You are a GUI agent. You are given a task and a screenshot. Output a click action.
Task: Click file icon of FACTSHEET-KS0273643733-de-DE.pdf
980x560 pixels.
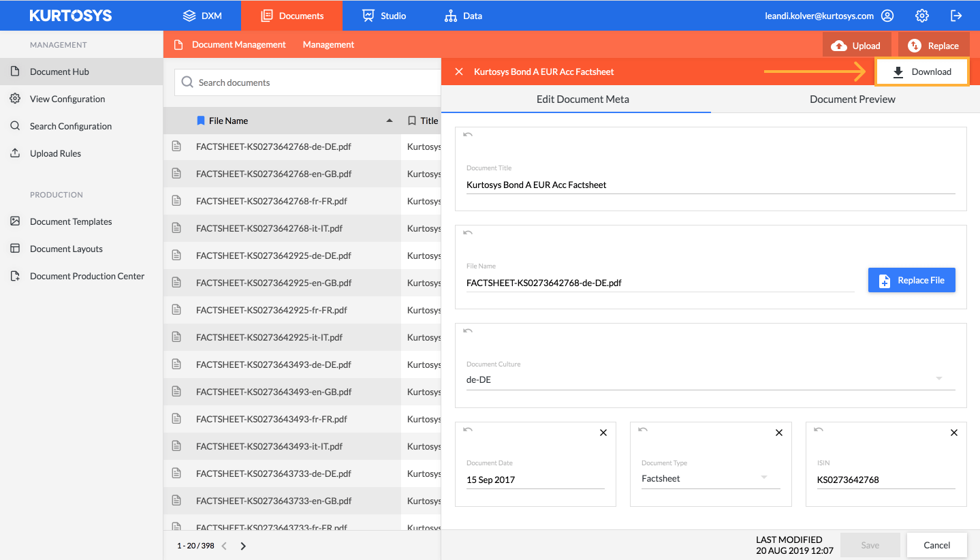click(176, 473)
